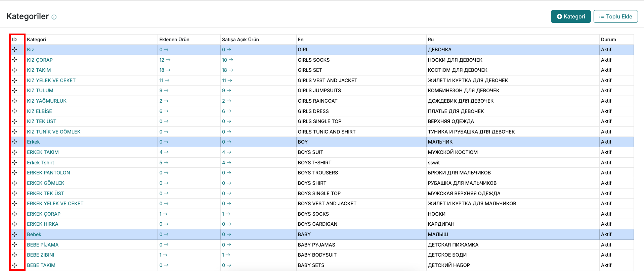Click the Bebek parent category link

tap(34, 234)
